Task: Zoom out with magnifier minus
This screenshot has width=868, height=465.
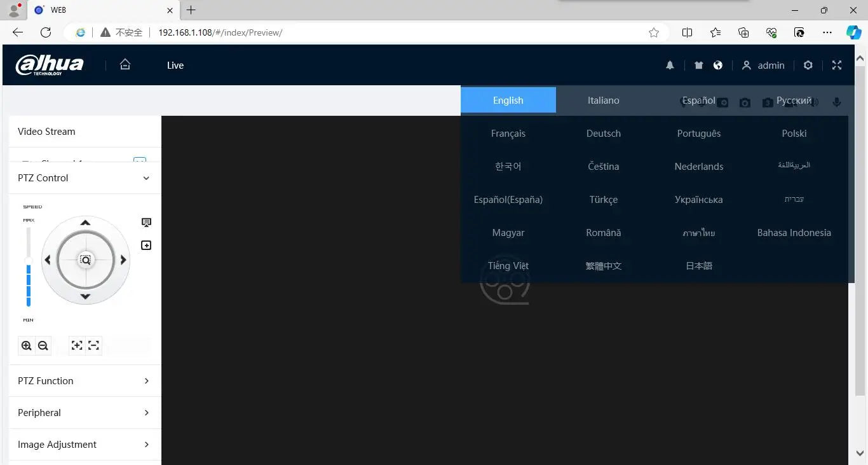Action: click(43, 345)
